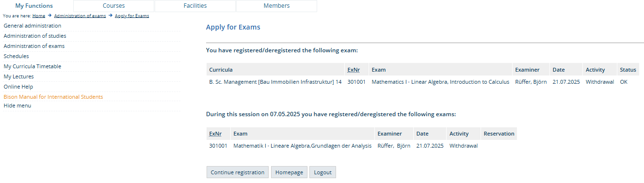644x183 pixels.
Task: Click the Homepage button
Action: point(289,172)
